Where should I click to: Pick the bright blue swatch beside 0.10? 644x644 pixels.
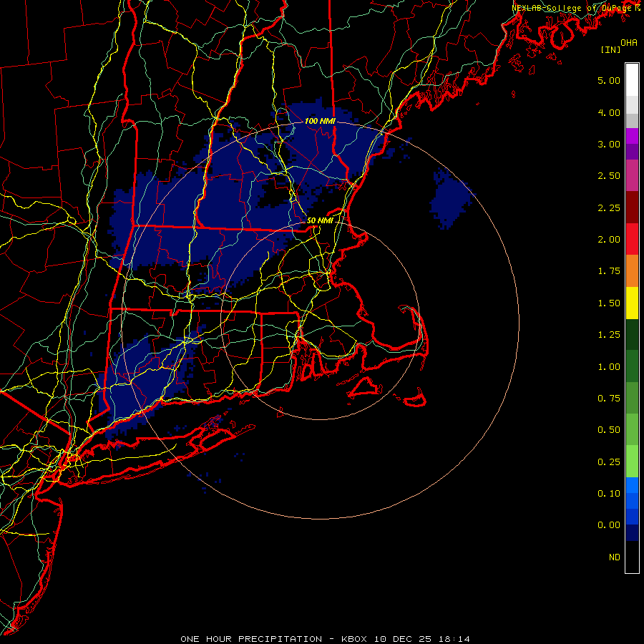coord(632,485)
